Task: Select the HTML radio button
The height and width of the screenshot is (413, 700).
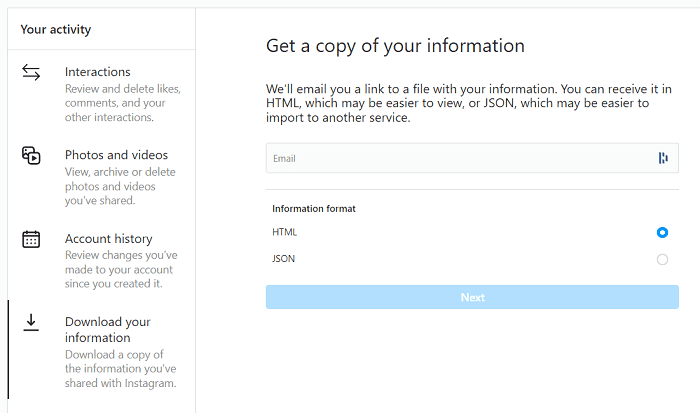Action: pos(662,232)
